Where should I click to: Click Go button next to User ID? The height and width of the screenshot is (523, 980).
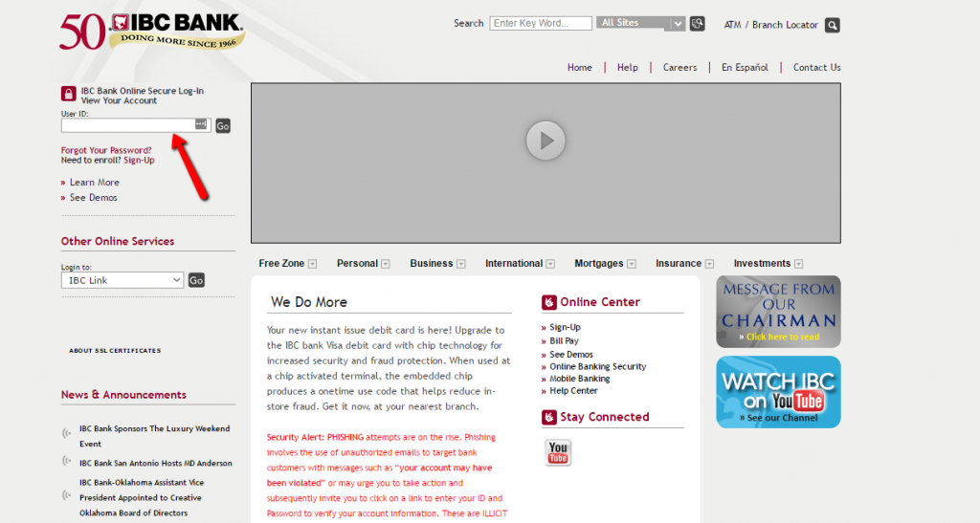click(223, 126)
